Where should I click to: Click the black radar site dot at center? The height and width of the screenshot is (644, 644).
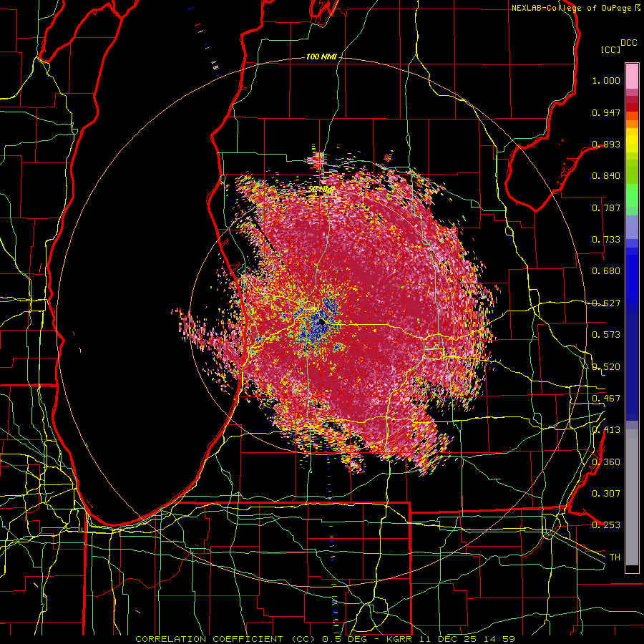click(x=321, y=323)
